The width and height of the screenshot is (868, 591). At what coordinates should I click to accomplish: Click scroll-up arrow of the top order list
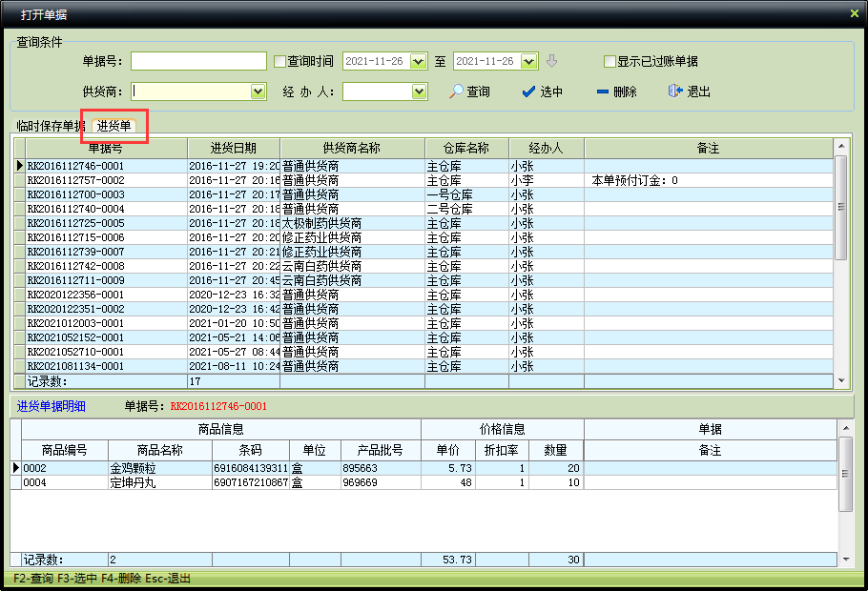840,147
